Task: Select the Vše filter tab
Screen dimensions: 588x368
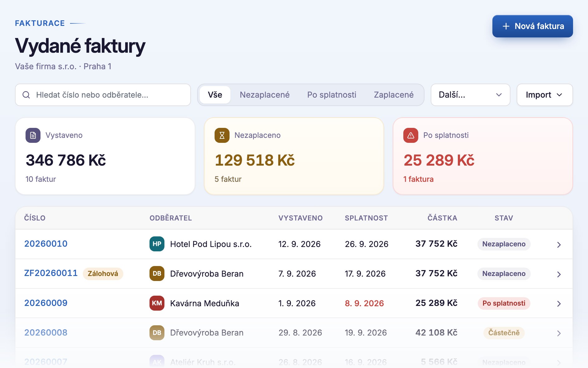Action: [x=215, y=95]
